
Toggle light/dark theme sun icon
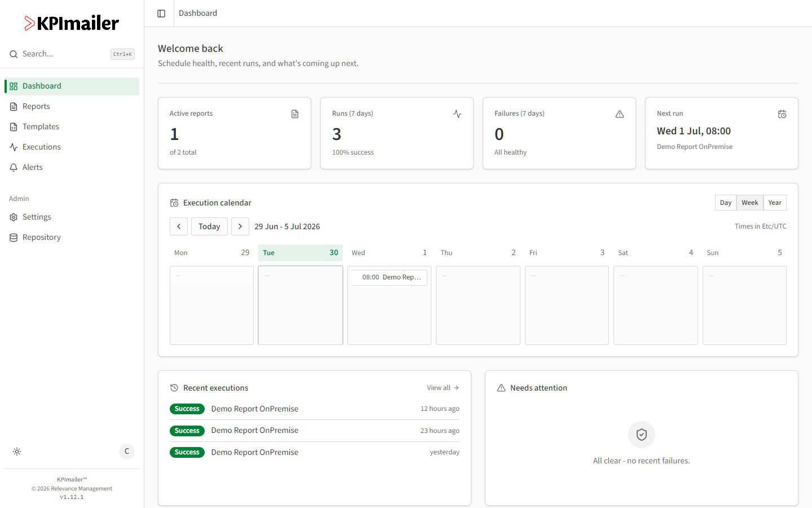17,452
